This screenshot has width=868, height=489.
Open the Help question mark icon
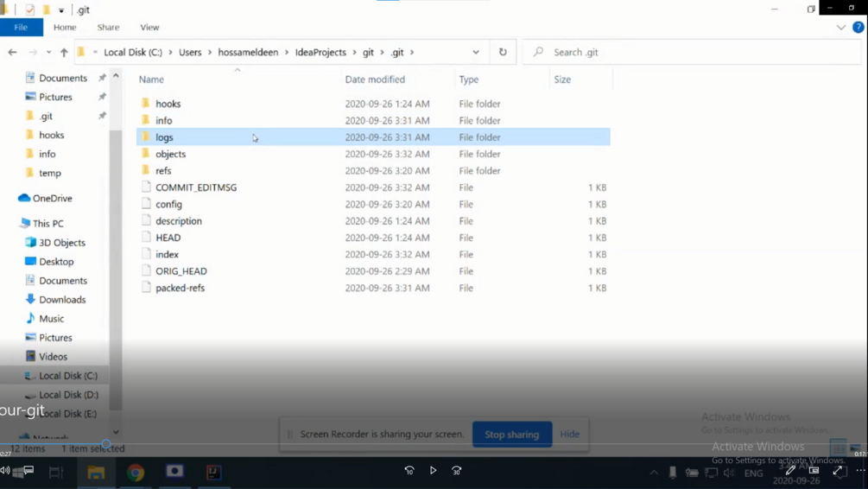[858, 27]
